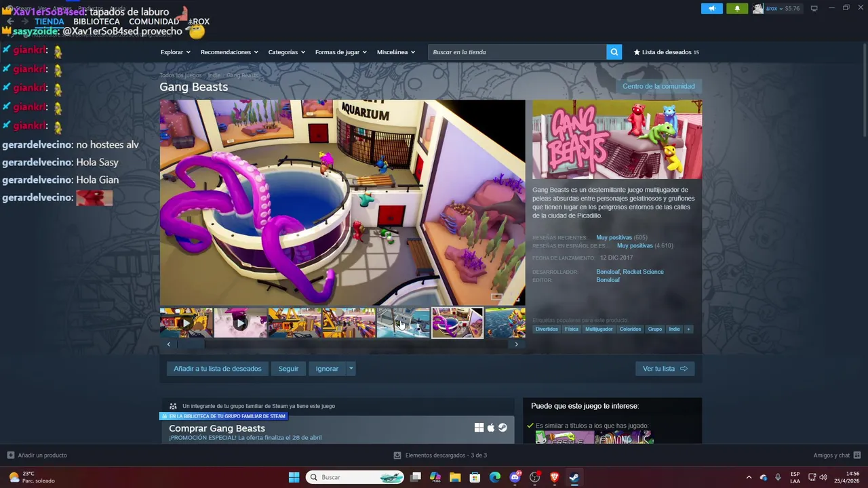Viewport: 868px width, 488px height.
Task: Expand the Miscelánea dropdown menu
Action: 396,52
